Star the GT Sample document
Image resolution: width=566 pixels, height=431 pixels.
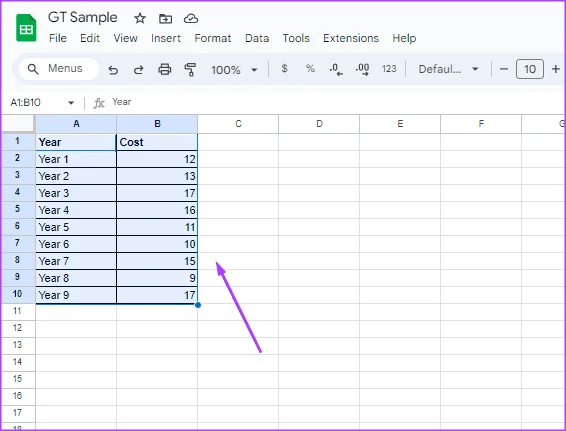click(x=140, y=18)
